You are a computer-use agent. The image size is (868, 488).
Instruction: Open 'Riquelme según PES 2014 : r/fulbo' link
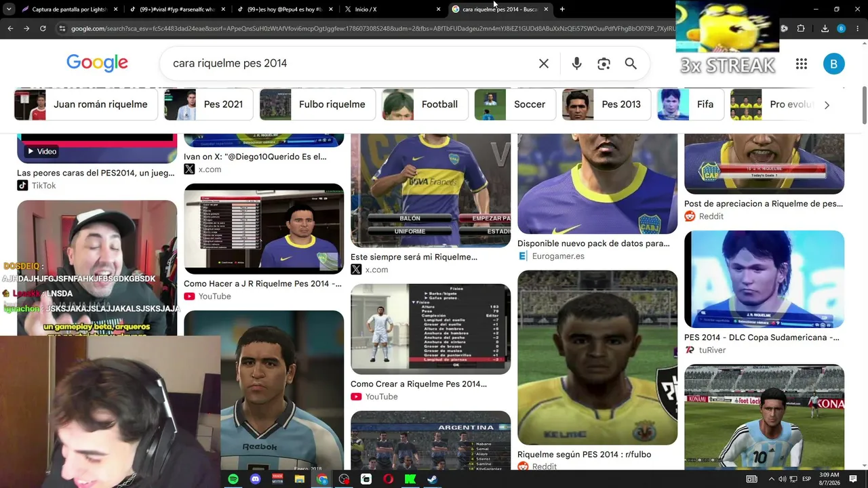point(584,455)
